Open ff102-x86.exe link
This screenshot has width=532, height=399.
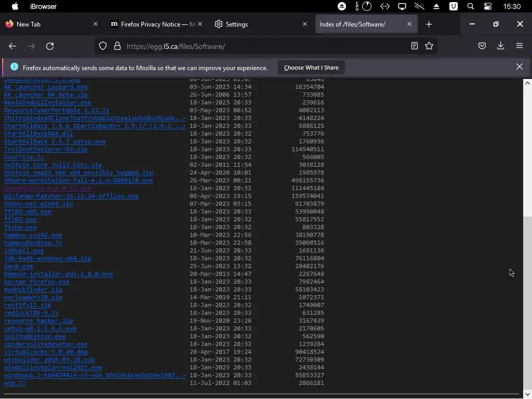pos(28,212)
